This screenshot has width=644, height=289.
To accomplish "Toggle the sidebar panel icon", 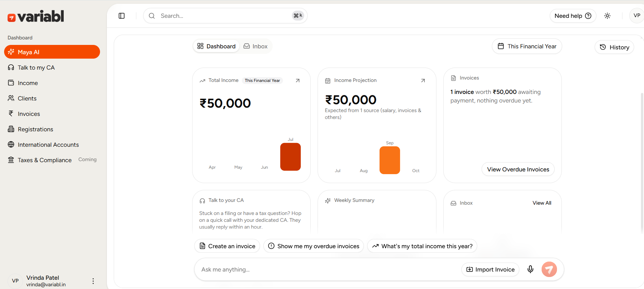I will [x=122, y=16].
